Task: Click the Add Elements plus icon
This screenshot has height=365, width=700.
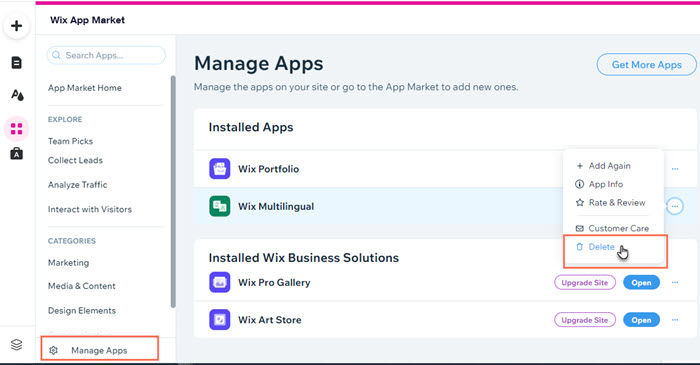Action: [17, 26]
